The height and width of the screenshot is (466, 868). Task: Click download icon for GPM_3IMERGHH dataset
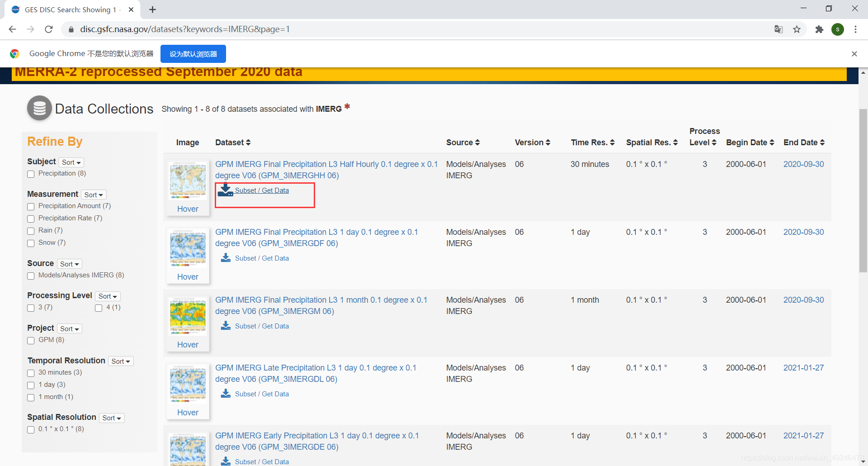[x=225, y=190]
